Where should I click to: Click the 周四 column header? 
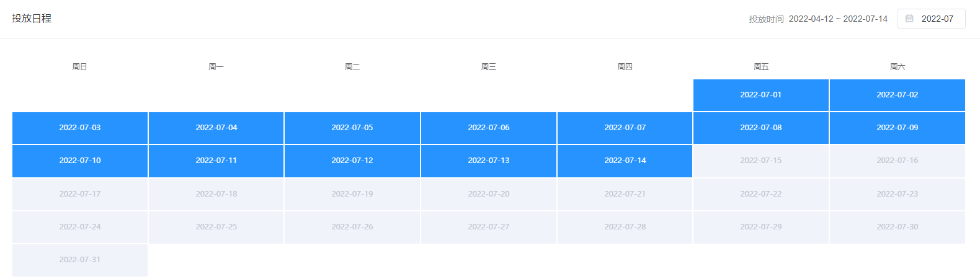click(625, 66)
